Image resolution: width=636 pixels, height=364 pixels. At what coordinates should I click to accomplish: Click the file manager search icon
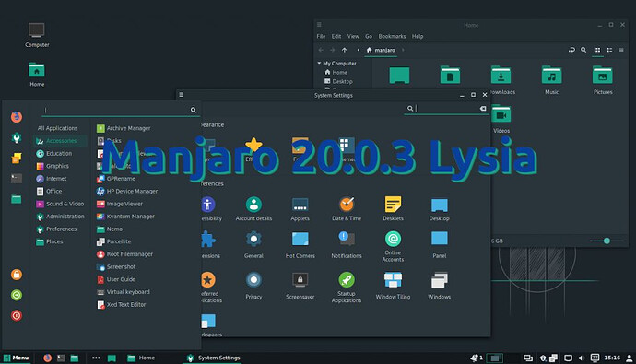click(x=583, y=50)
